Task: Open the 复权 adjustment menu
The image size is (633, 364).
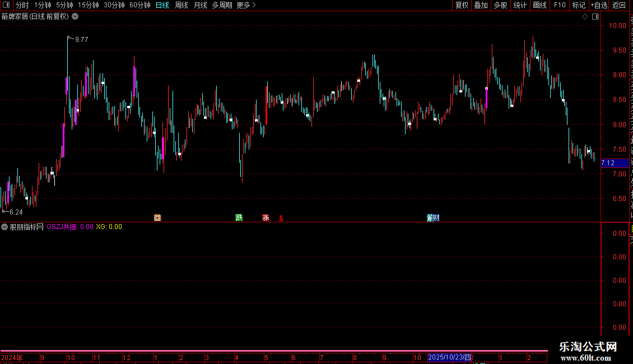Action: 462,5
